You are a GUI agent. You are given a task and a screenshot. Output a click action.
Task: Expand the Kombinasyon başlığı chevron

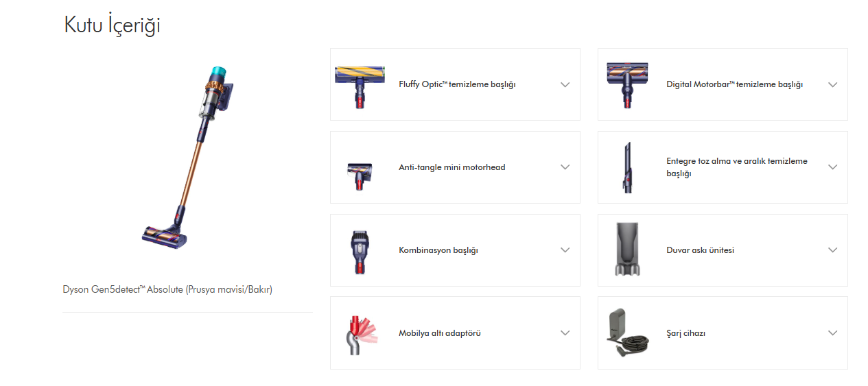coord(565,250)
